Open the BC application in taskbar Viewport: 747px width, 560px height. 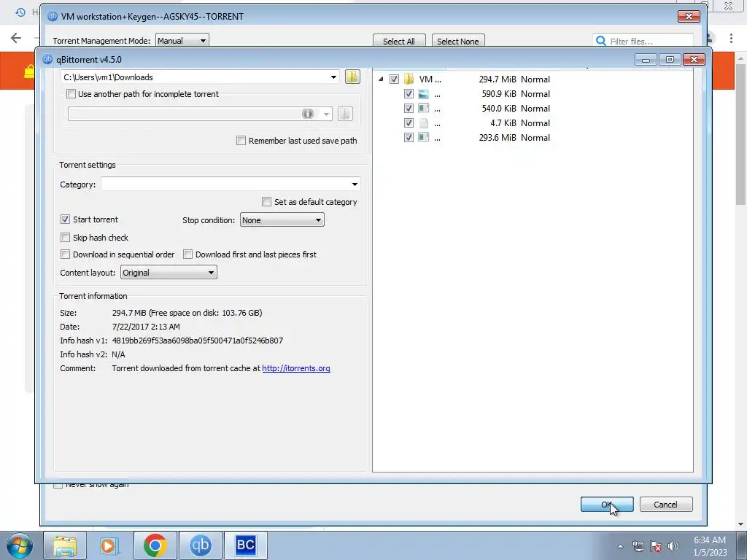tap(245, 545)
